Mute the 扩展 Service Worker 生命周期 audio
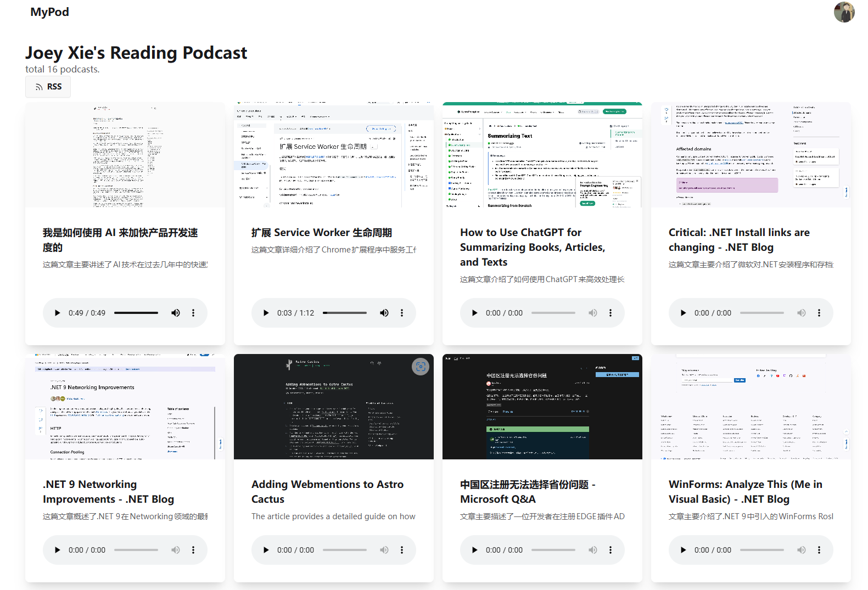Viewport: 868px width, 590px height. pyautogui.click(x=384, y=313)
